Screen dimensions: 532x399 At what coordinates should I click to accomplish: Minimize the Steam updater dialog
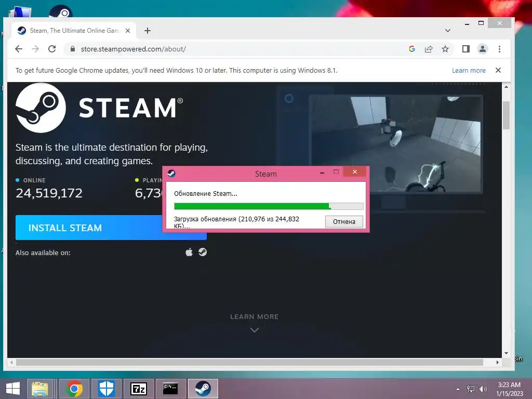322,172
